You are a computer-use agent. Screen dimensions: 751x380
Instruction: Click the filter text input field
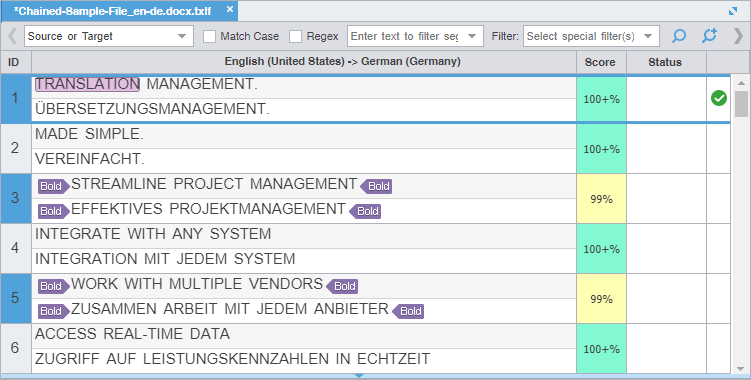coord(405,36)
